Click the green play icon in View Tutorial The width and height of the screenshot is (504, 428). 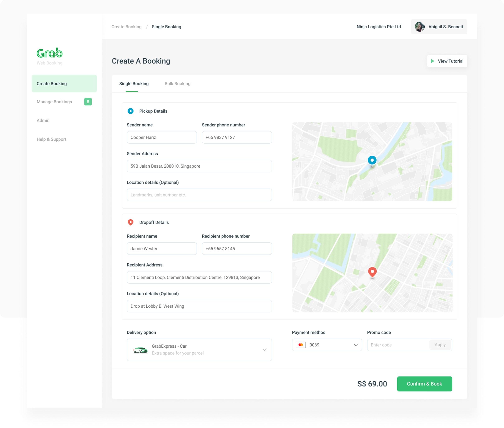432,61
